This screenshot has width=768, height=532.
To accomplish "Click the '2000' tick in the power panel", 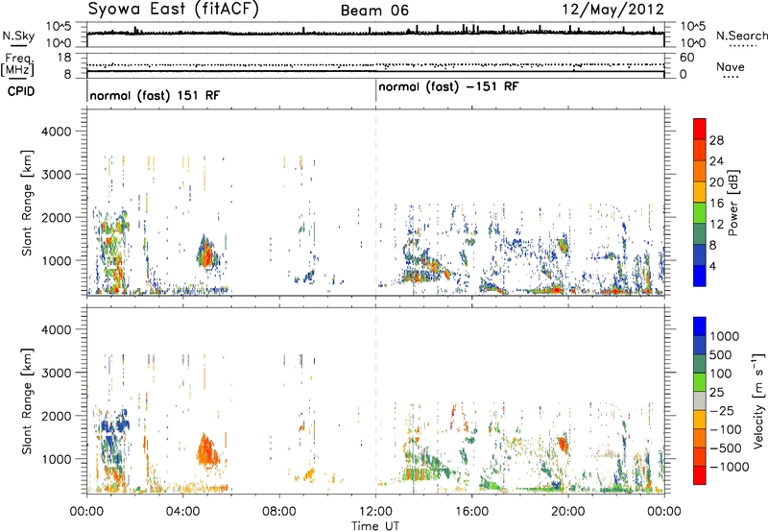I will click(x=57, y=217).
